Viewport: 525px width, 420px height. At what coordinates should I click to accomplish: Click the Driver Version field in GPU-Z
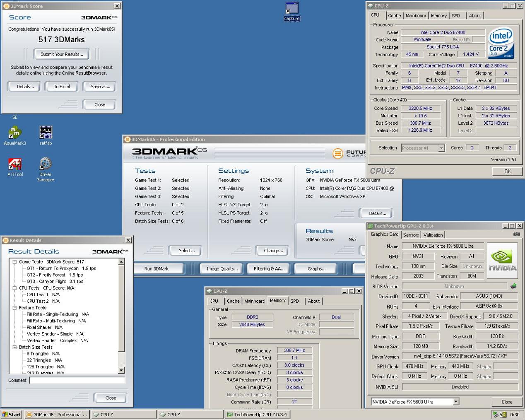click(x=460, y=356)
